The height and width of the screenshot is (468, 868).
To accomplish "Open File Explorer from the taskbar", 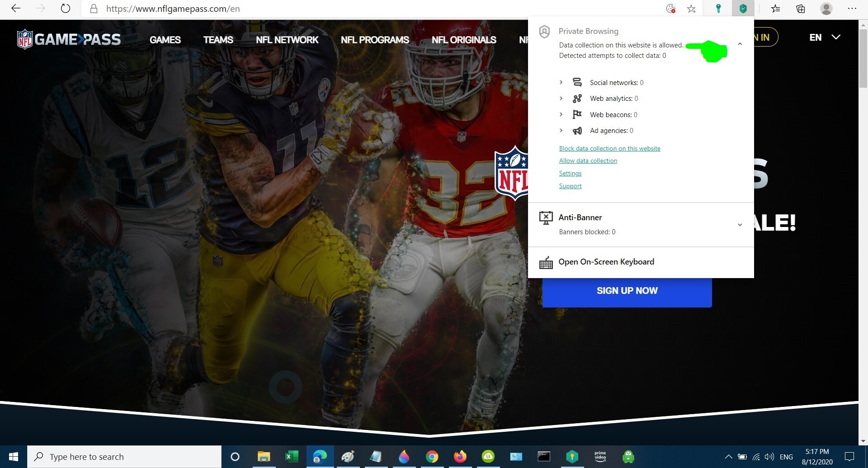I will [264, 457].
